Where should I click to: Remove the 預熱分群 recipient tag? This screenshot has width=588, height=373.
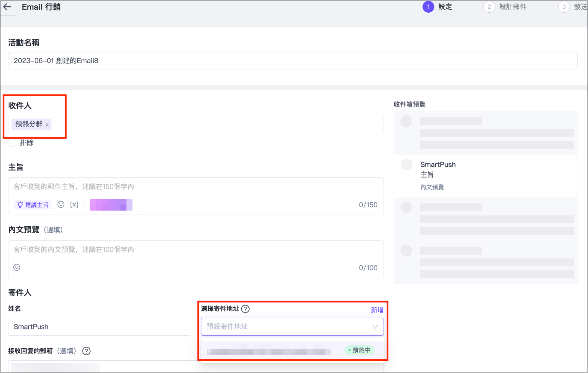[x=47, y=125]
